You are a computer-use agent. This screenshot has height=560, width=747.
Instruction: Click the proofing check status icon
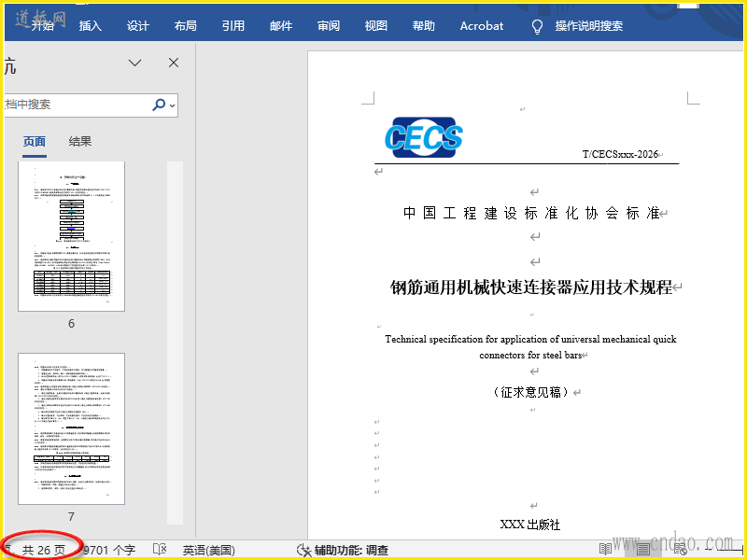pos(160,550)
